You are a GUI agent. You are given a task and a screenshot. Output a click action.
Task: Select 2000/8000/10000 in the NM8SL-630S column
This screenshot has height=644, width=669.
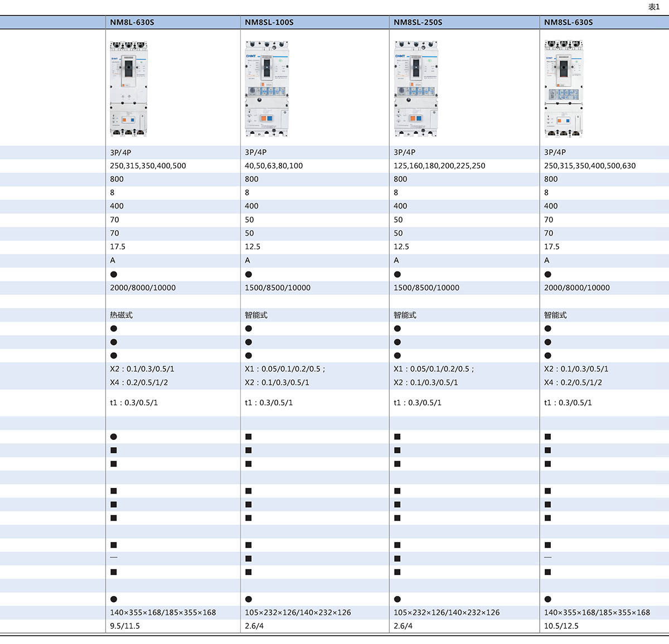tap(577, 288)
